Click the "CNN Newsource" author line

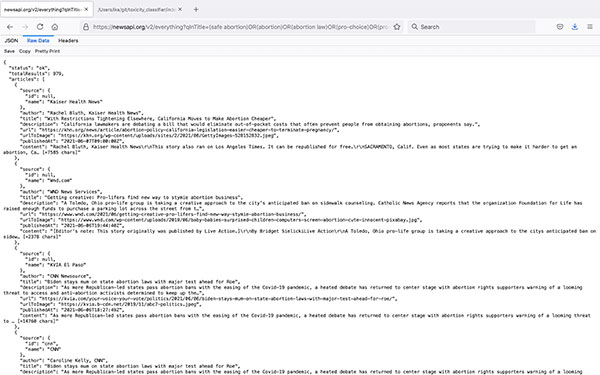[x=55, y=276]
